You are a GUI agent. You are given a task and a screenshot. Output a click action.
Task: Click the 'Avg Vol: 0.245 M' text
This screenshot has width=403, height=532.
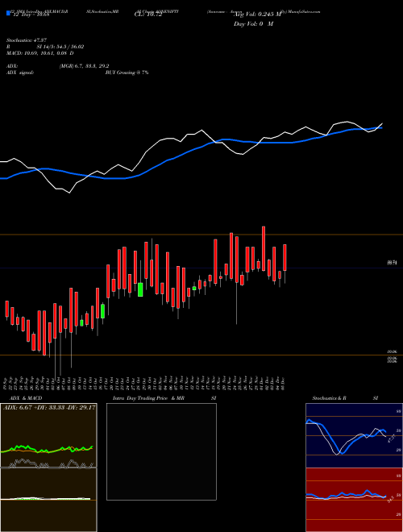coord(258,15)
